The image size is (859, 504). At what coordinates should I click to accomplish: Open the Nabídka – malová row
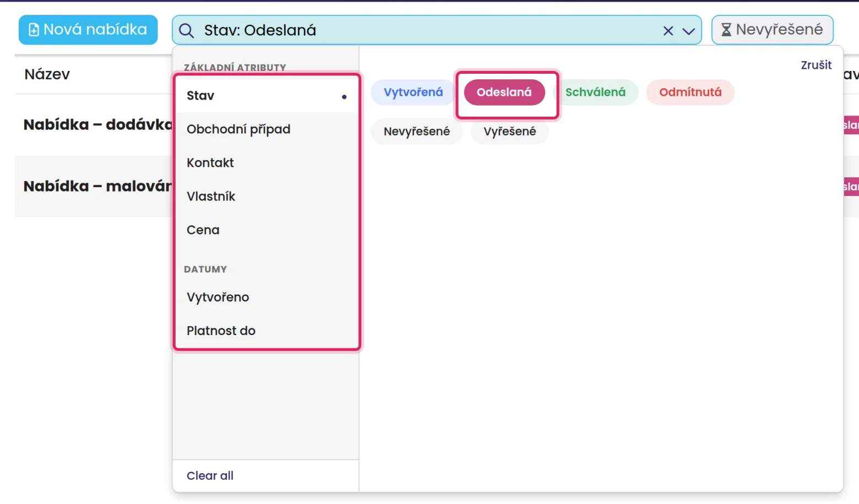[x=94, y=187]
